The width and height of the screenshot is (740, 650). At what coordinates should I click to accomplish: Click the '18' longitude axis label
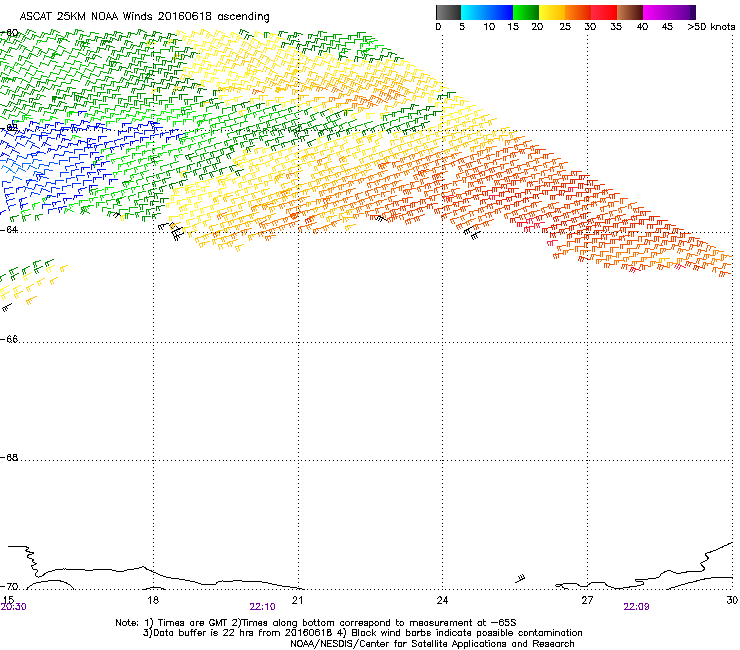[x=153, y=600]
